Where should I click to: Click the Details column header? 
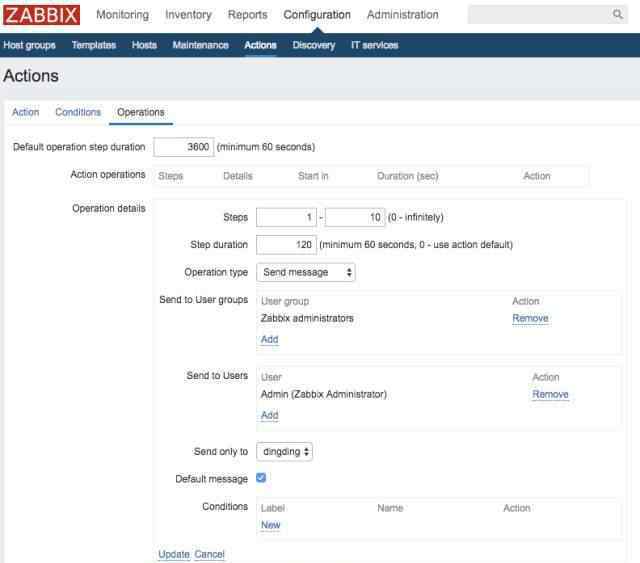(238, 176)
